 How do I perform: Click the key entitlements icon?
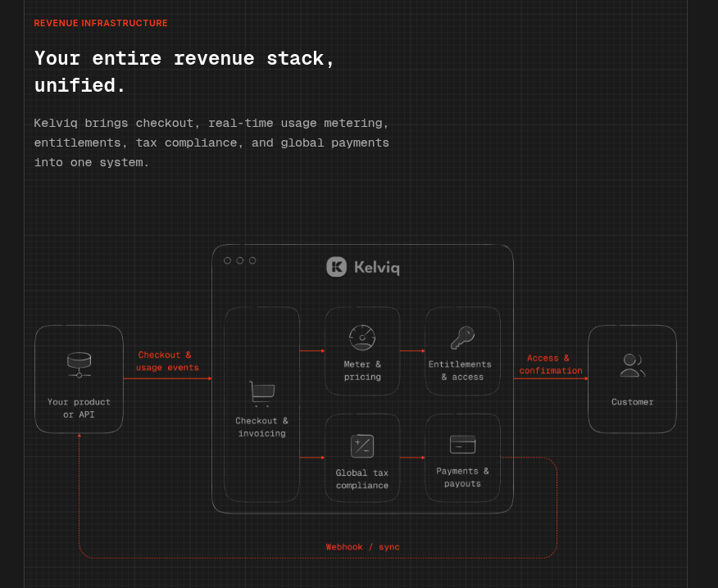point(462,337)
